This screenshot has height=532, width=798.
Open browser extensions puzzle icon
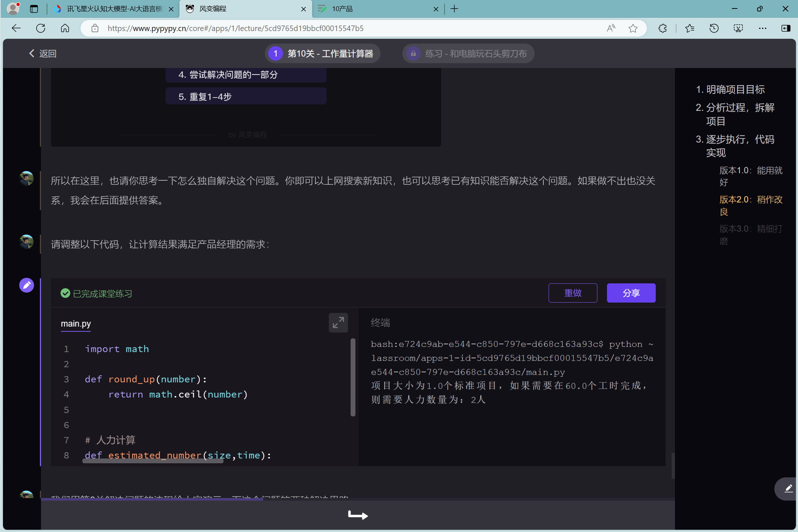(x=663, y=28)
